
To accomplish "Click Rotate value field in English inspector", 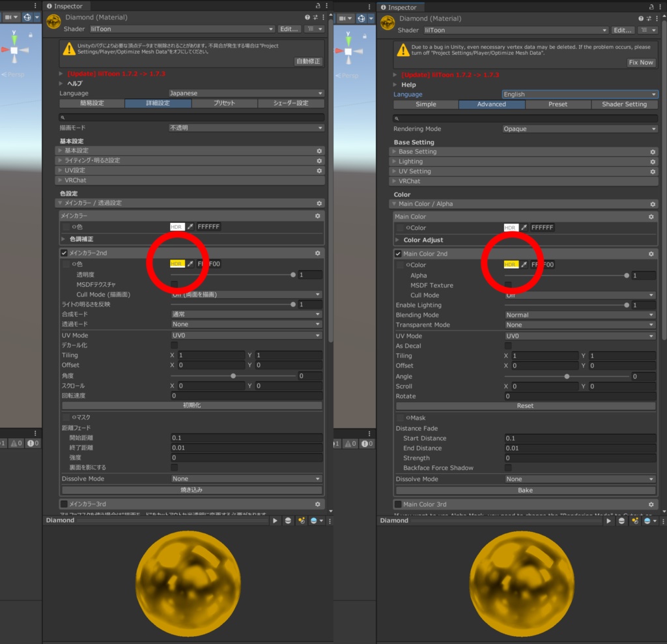I will [580, 396].
